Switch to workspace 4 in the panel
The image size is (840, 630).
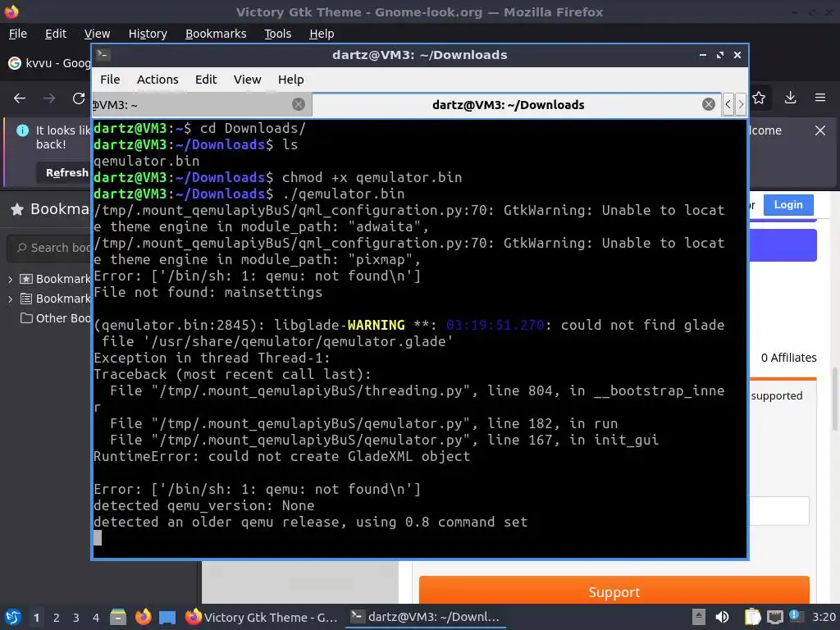click(96, 618)
